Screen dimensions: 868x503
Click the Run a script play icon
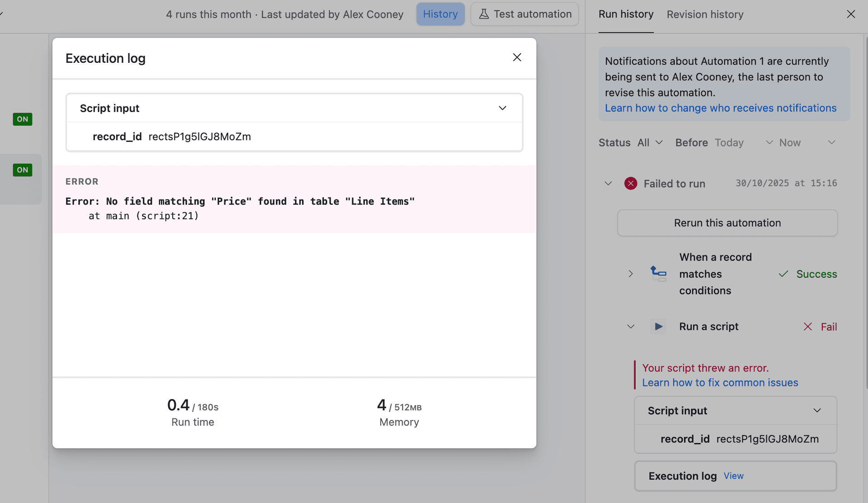(658, 326)
